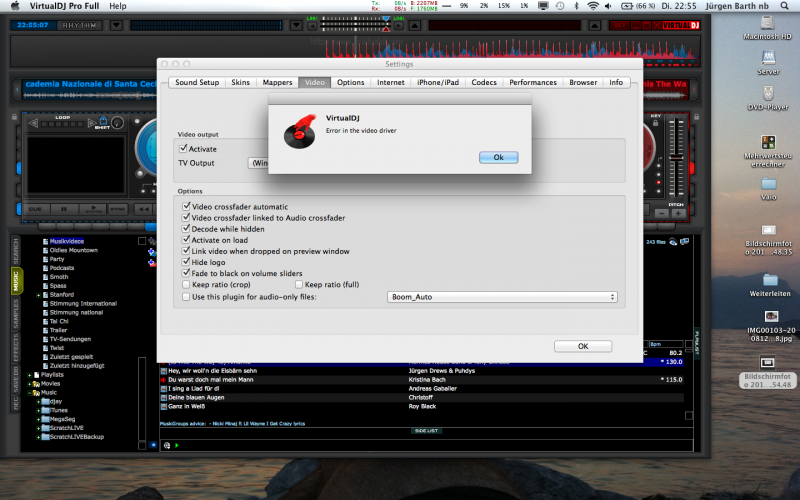The height and width of the screenshot is (500, 800).
Task: Click the REC side panel tab
Action: 16,404
